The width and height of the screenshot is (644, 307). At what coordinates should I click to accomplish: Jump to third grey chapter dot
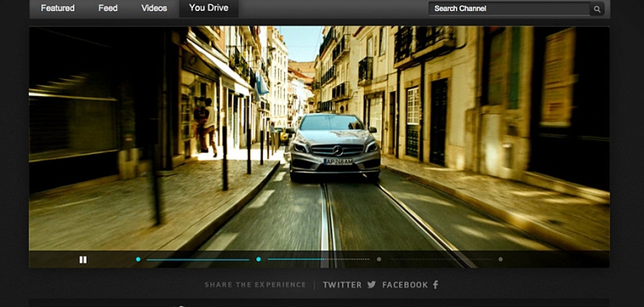(x=378, y=259)
